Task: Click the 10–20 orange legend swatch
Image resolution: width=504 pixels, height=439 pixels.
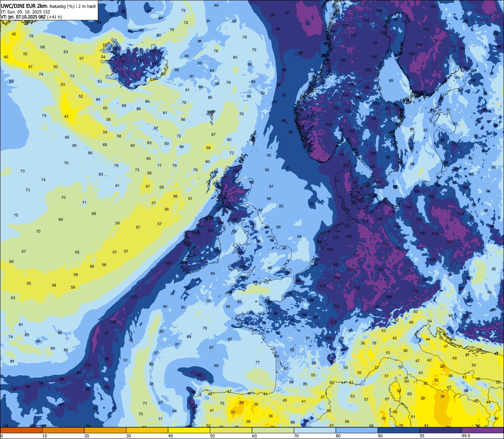Action: (x=63, y=430)
